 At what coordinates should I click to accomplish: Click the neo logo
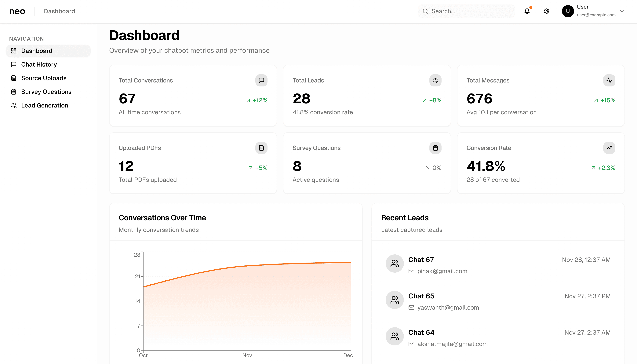[x=17, y=11]
